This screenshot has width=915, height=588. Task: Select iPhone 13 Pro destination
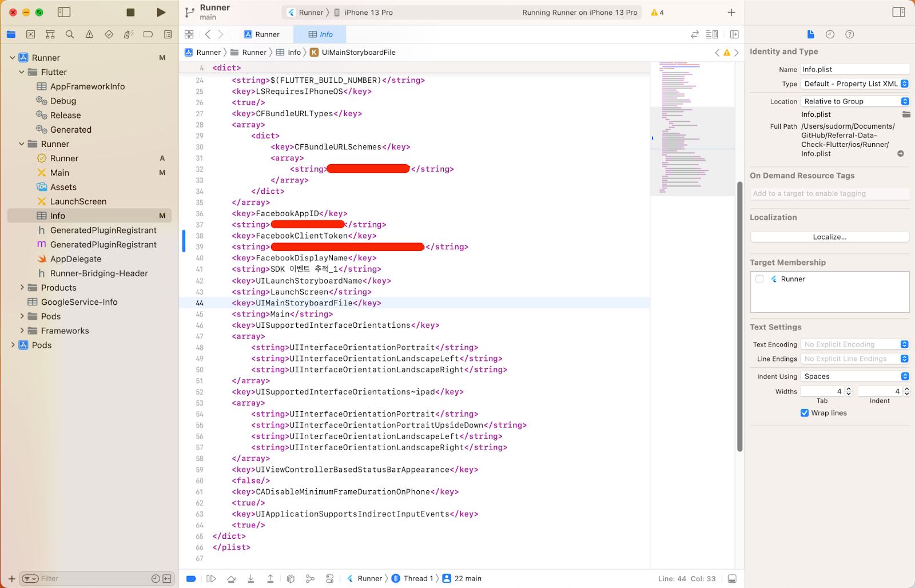[363, 13]
